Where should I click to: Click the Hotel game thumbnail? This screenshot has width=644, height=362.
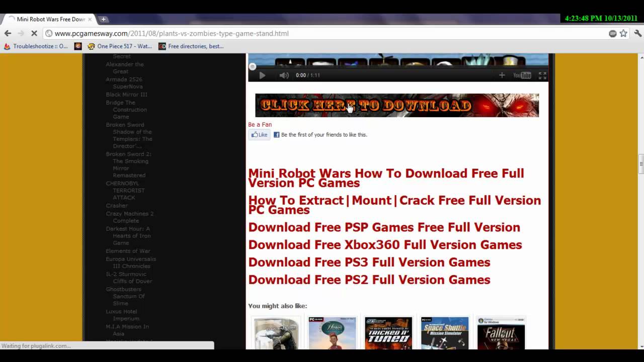coord(332,333)
